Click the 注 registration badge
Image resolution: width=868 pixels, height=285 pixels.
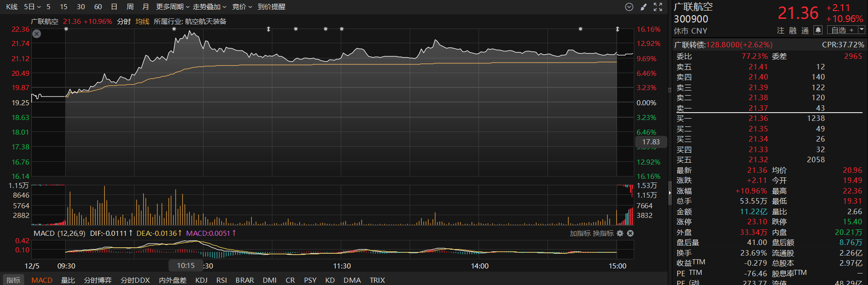(x=781, y=30)
